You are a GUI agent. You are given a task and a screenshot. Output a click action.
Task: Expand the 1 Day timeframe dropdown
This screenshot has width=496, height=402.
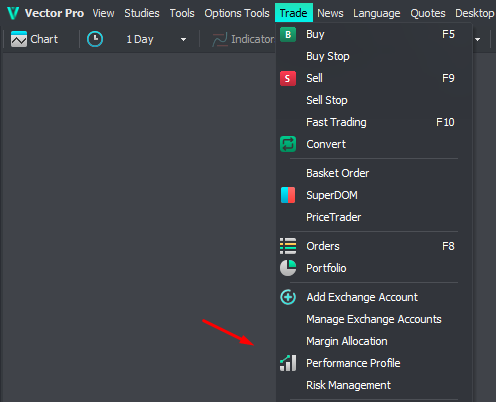(183, 39)
